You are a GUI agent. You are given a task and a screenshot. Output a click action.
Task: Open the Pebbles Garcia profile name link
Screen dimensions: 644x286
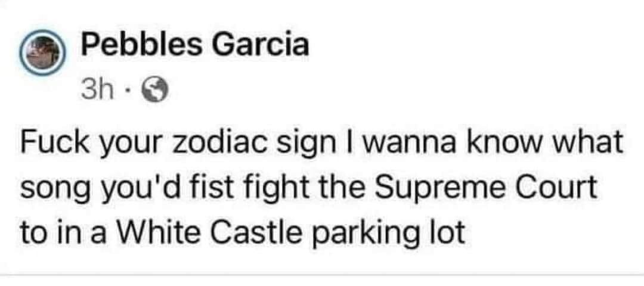point(194,46)
